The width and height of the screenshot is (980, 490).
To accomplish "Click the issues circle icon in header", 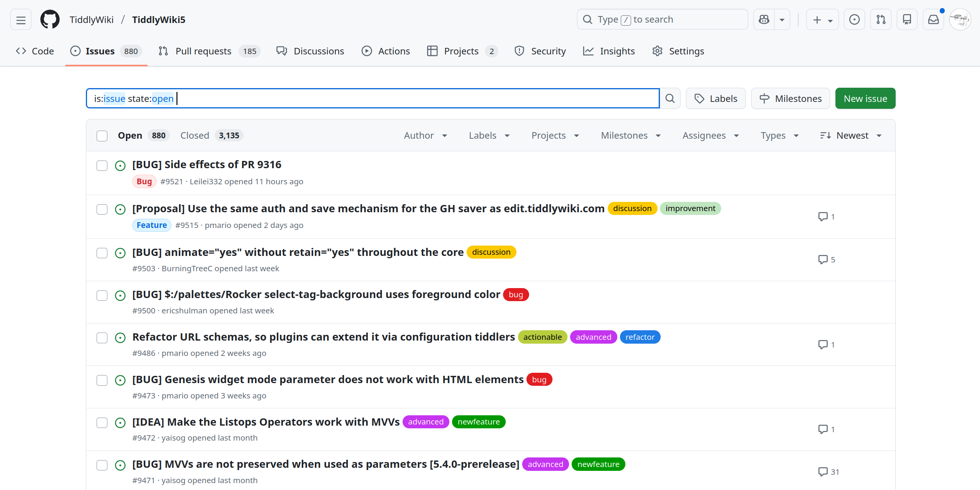I will click(854, 20).
